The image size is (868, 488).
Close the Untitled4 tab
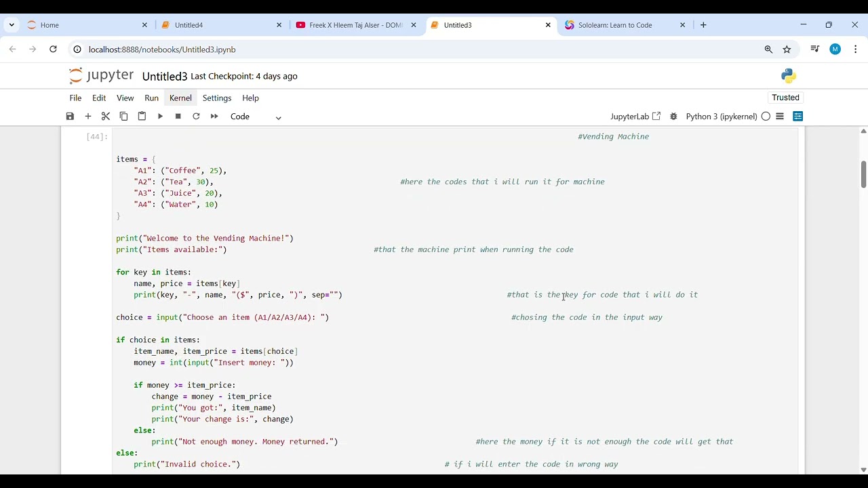click(x=279, y=25)
